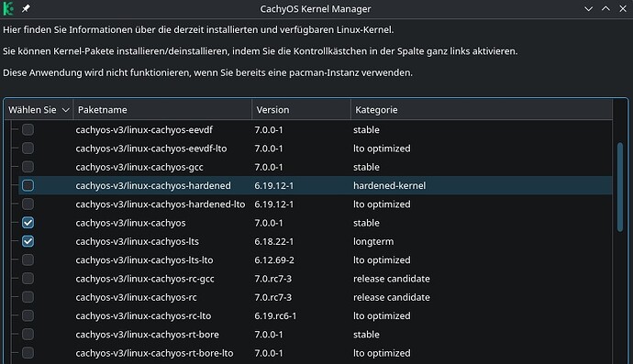Tick the checkbox for linux-cachyos-hardened
This screenshot has width=633, height=364.
(x=28, y=185)
